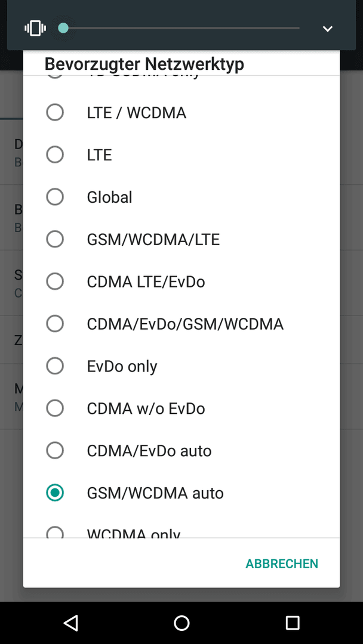Choose CDMA LTE/EvDo option
Image resolution: width=363 pixels, height=644 pixels.
click(181, 281)
